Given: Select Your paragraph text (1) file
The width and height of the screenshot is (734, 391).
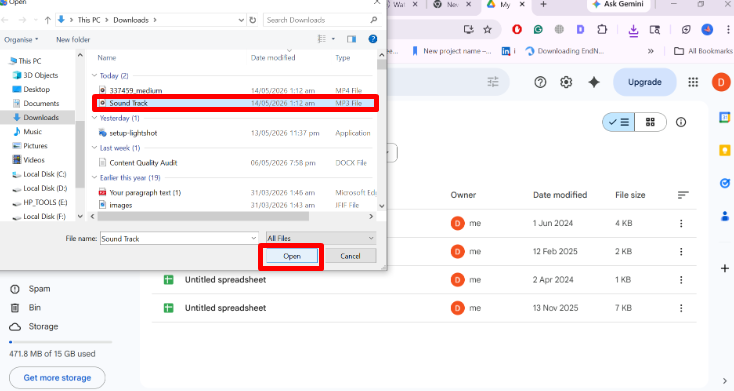Looking at the screenshot, I should tap(235, 192).
